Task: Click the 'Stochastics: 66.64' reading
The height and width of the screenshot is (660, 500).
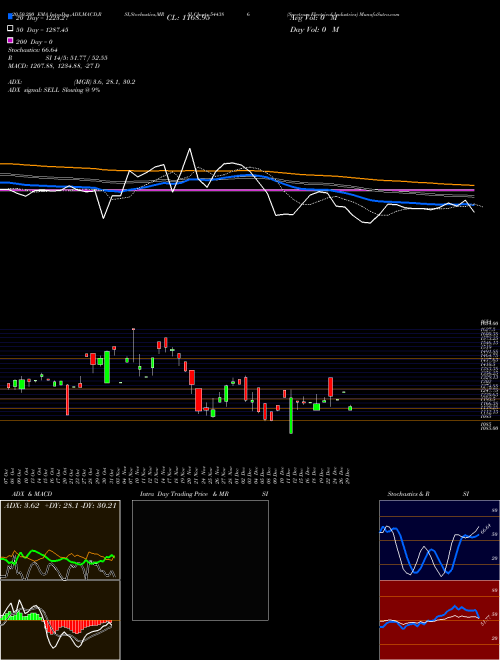Action: pos(33,50)
